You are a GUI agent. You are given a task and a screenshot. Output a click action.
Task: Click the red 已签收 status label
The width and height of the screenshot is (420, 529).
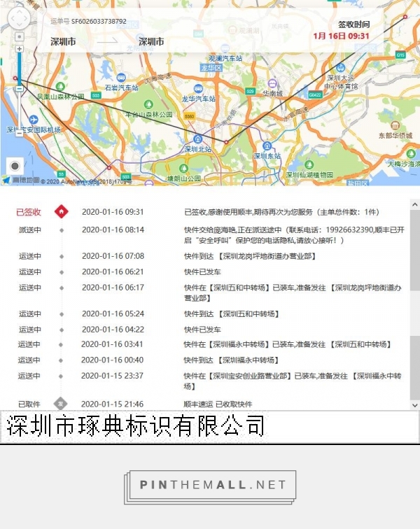pos(29,212)
